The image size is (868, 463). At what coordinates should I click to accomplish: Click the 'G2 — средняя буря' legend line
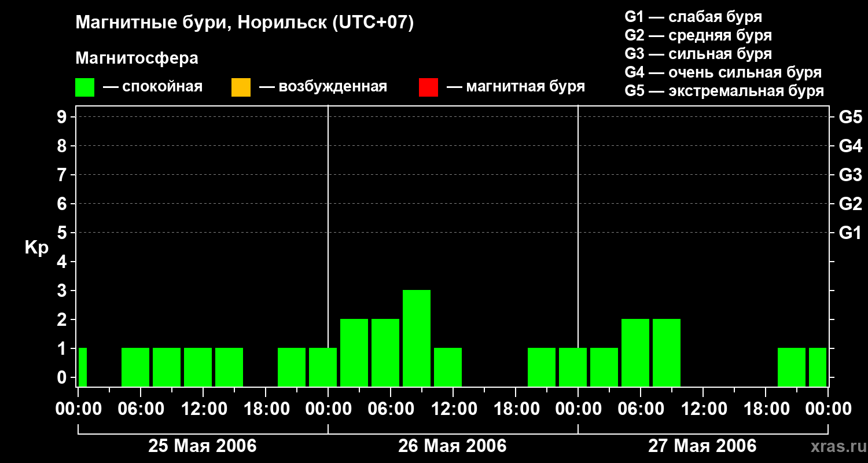click(698, 35)
